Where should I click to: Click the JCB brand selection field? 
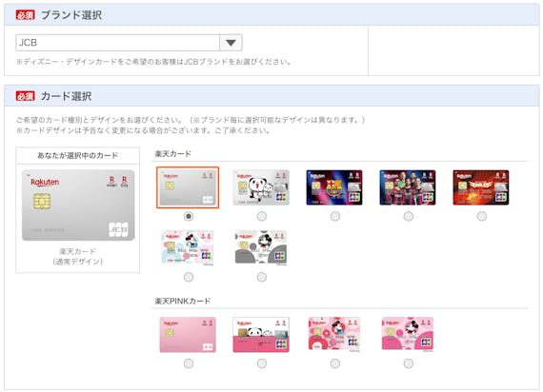click(x=129, y=43)
